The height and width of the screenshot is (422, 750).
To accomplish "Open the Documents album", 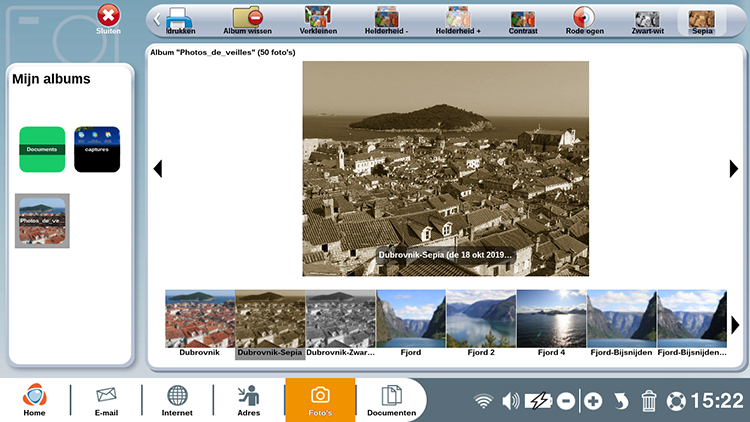I will point(42,149).
